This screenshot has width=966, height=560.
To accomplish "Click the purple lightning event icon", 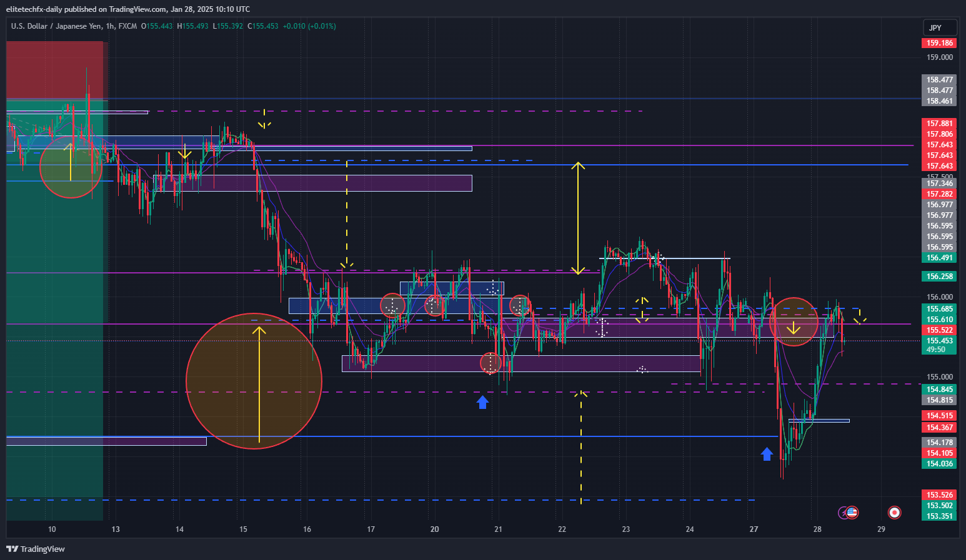I will (x=844, y=513).
